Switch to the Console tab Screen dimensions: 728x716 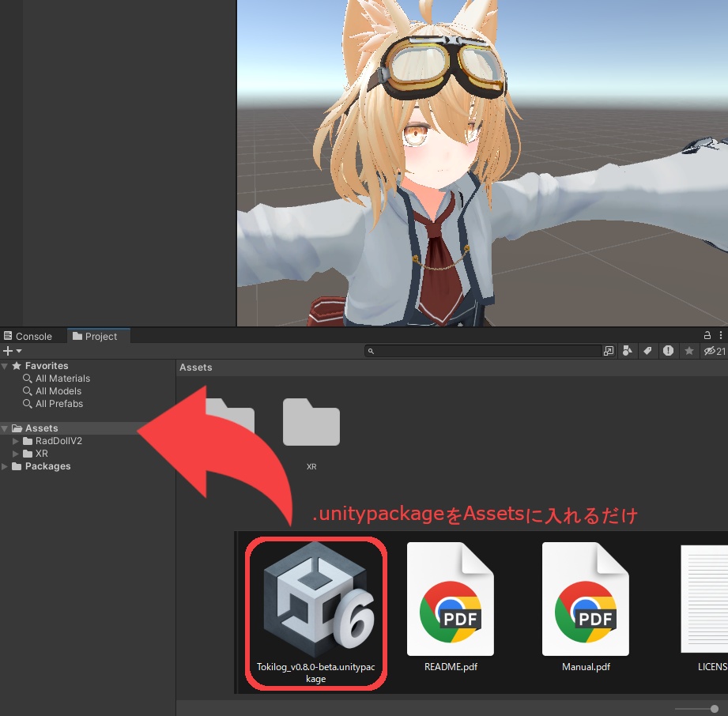coord(33,335)
